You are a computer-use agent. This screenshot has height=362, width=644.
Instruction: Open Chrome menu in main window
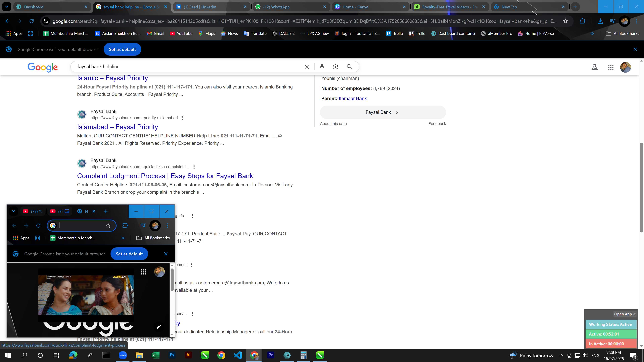pos(637,21)
